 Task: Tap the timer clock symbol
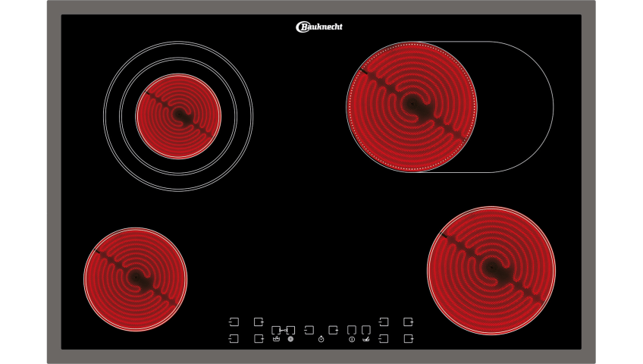[321, 338]
